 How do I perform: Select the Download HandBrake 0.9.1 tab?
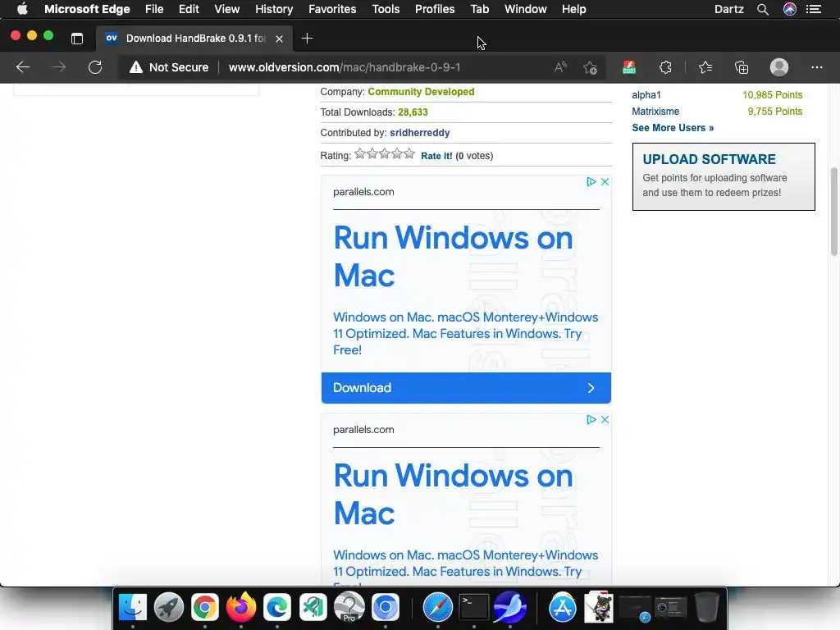tap(194, 38)
